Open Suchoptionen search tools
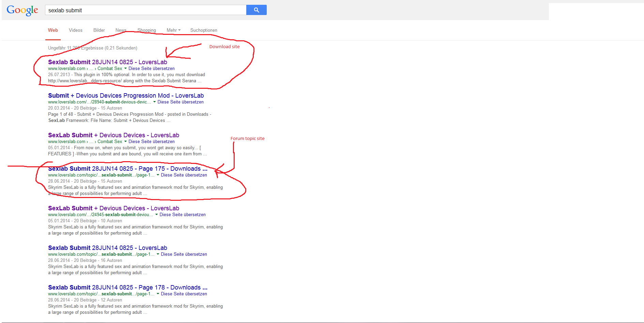 [204, 30]
